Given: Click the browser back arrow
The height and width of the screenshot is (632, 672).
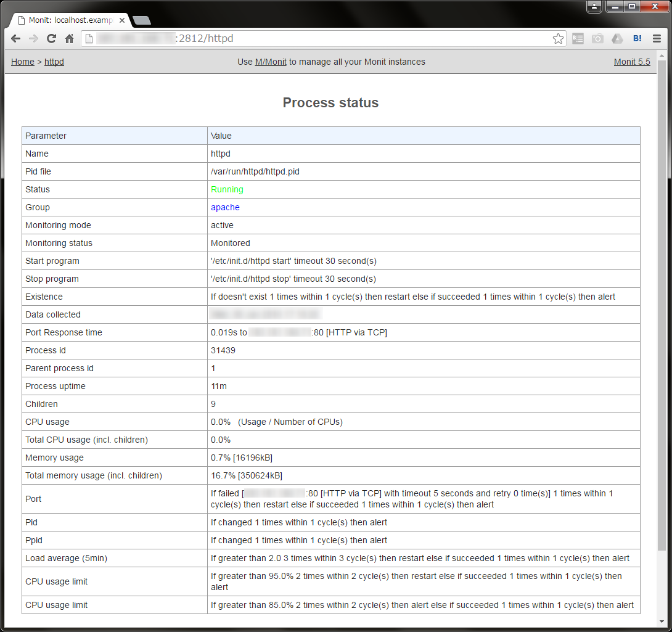Looking at the screenshot, I should pyautogui.click(x=16, y=39).
